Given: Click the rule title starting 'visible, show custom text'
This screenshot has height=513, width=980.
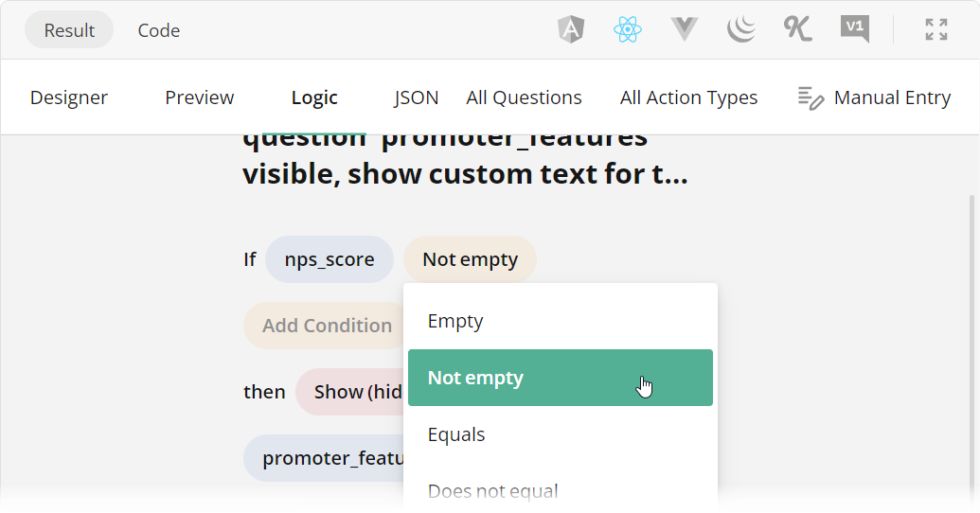Looking at the screenshot, I should tap(465, 174).
